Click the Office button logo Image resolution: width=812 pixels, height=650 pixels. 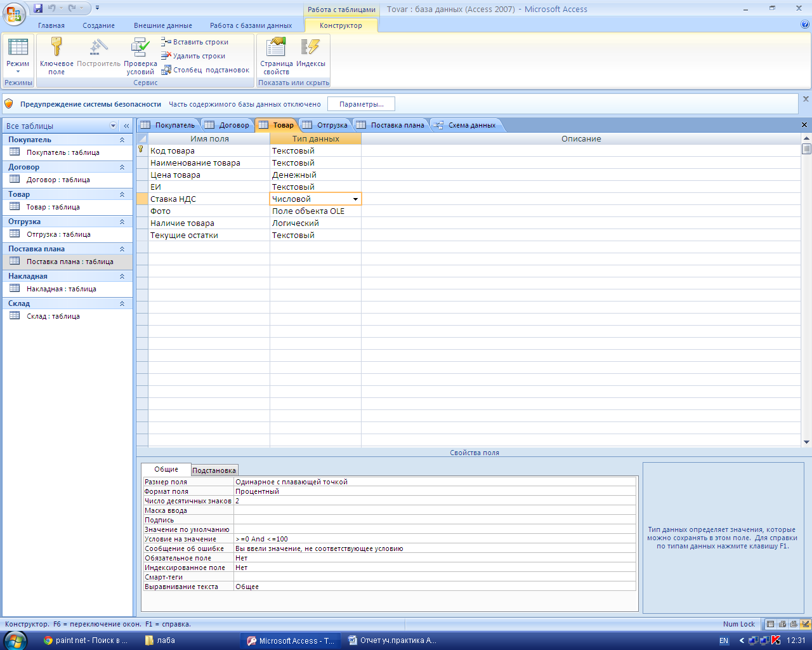tap(15, 13)
